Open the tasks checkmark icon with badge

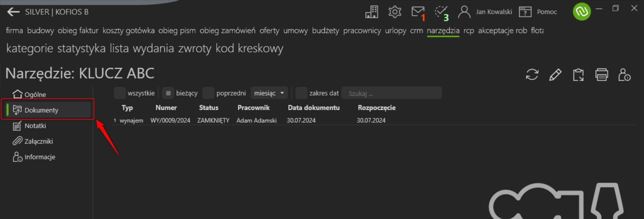[x=442, y=13]
